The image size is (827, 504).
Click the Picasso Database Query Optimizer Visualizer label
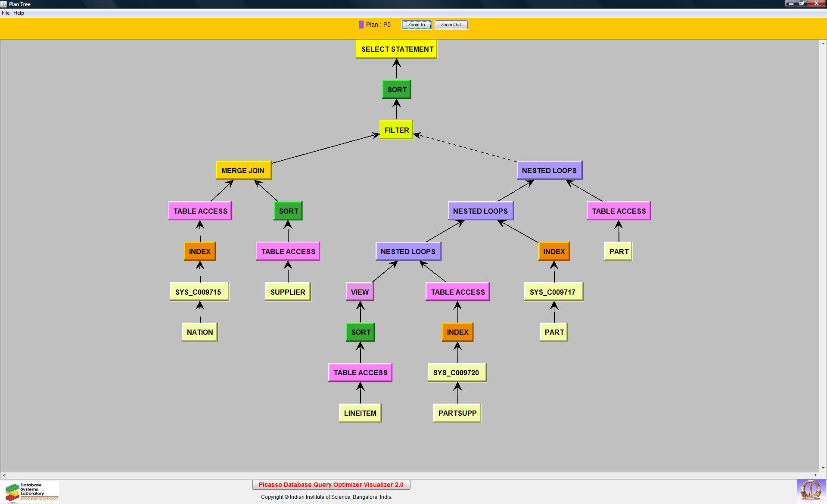[331, 485]
